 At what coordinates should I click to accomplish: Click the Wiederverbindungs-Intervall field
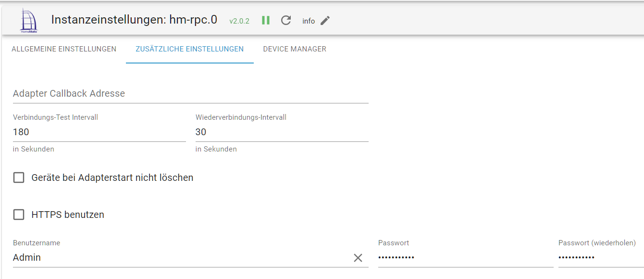click(282, 132)
